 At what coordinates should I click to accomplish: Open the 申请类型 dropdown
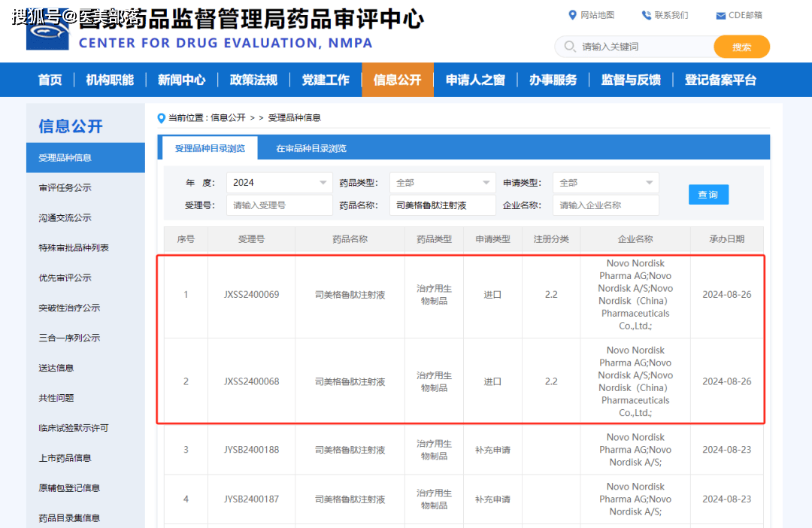point(605,182)
